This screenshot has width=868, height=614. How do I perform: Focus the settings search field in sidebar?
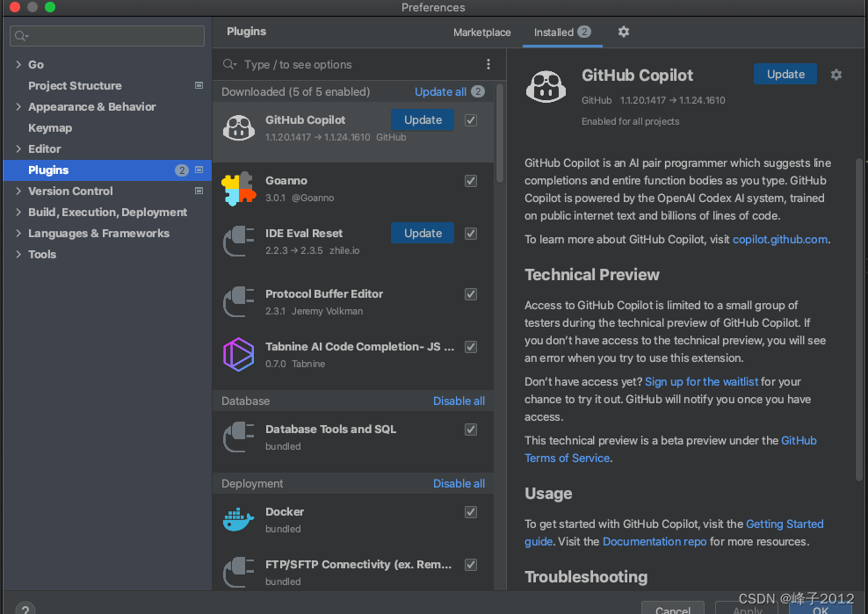107,36
